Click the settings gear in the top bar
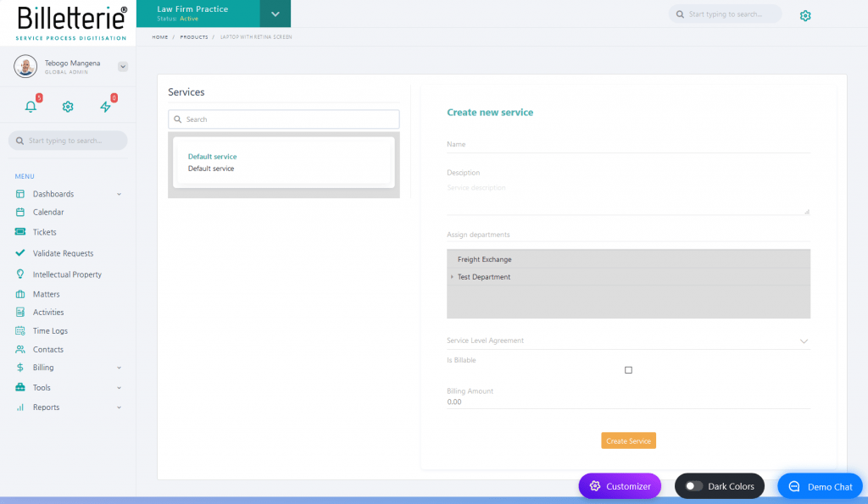Image resolution: width=868 pixels, height=504 pixels. [805, 15]
